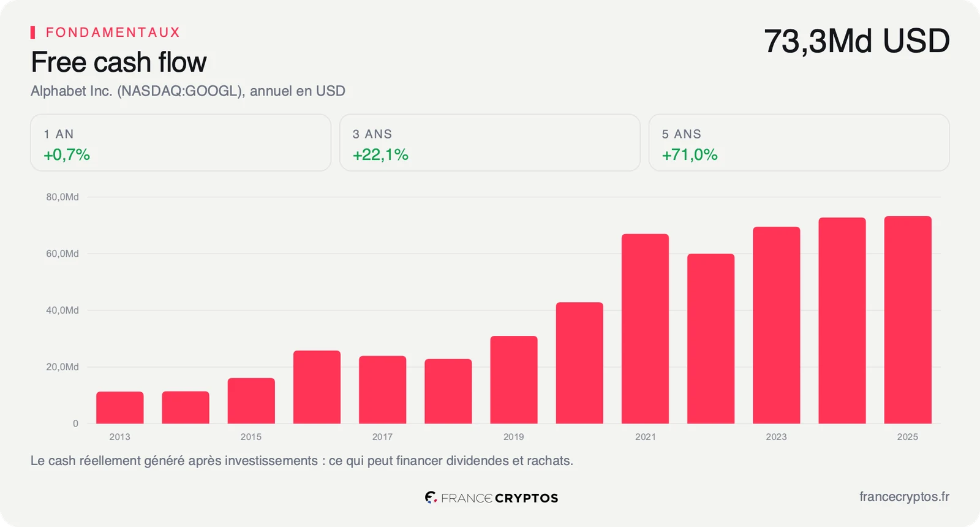Click the 2022 bar in the chart
980x527 pixels.
coord(710,338)
